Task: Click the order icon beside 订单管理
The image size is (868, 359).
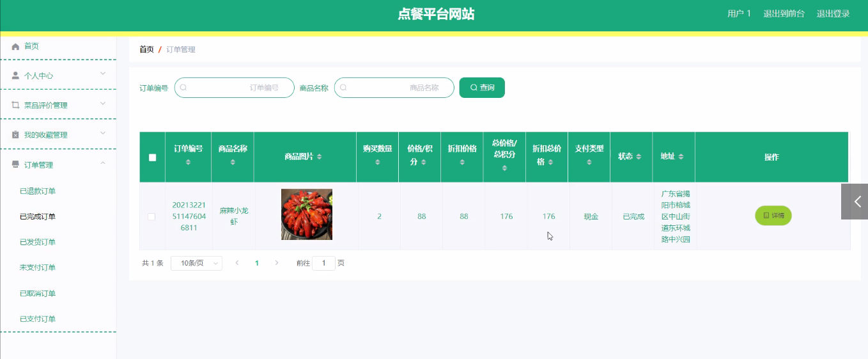Action: pyautogui.click(x=16, y=165)
